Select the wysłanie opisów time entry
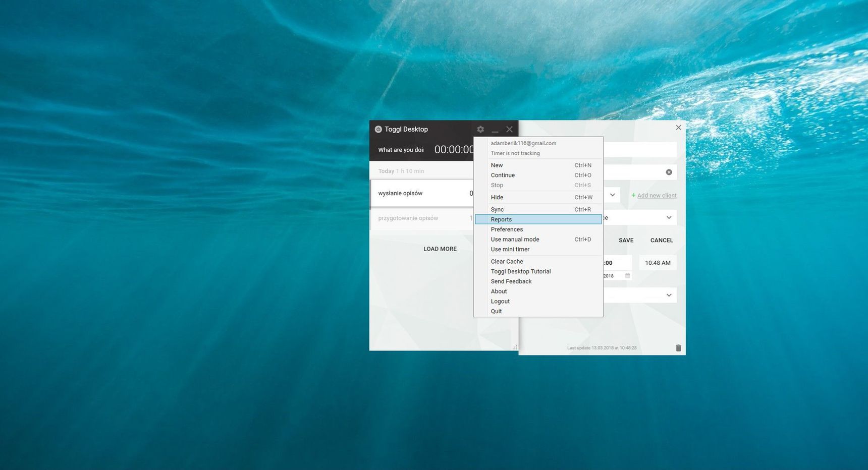The image size is (868, 470). point(422,193)
